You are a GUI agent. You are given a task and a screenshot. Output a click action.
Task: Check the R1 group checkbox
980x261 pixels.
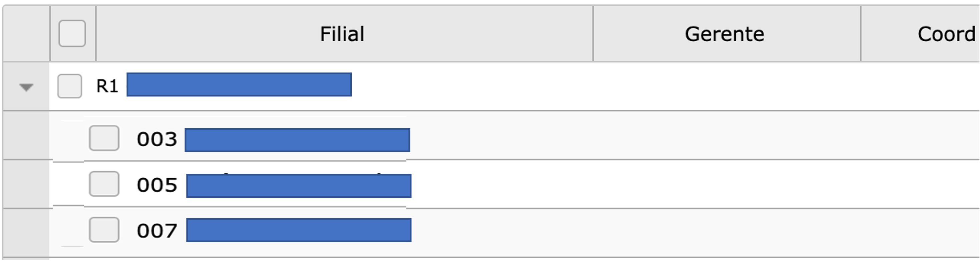70,86
